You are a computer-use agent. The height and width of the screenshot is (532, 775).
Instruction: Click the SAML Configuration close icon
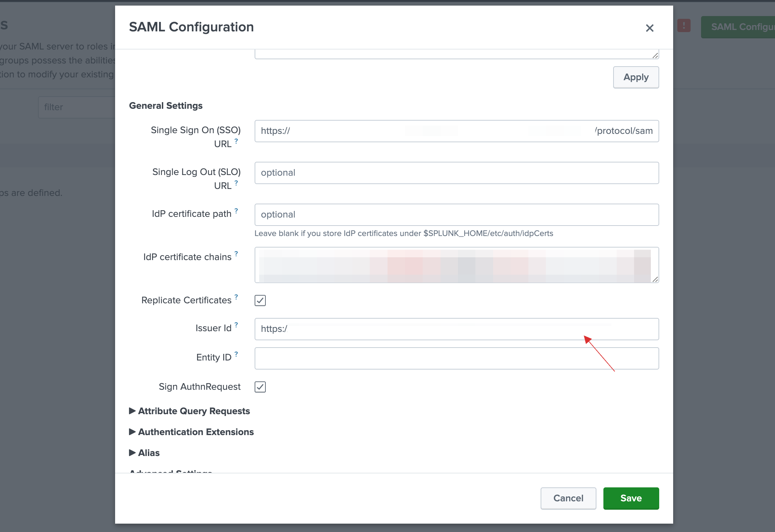coord(649,28)
